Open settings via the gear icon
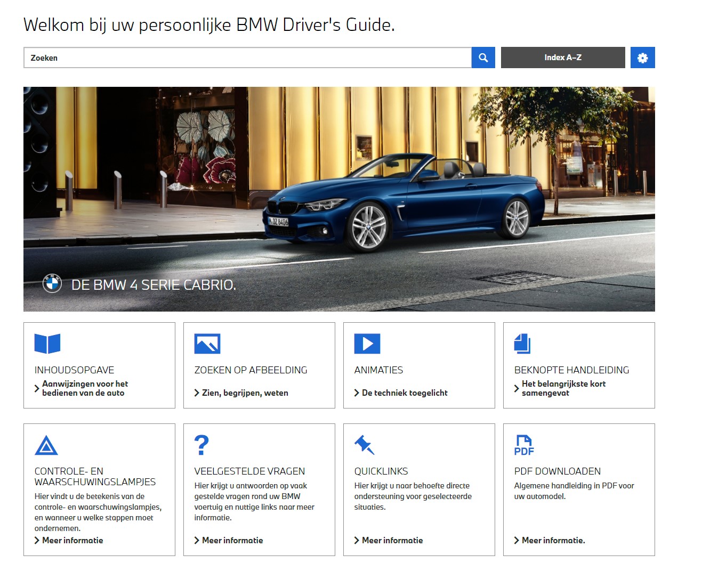 [x=642, y=58]
